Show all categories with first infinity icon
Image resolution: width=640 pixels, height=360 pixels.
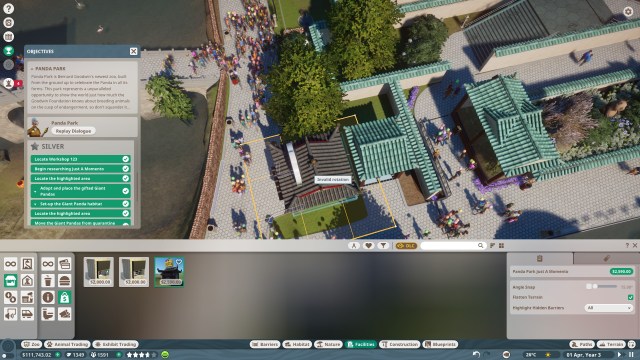pyautogui.click(x=11, y=264)
